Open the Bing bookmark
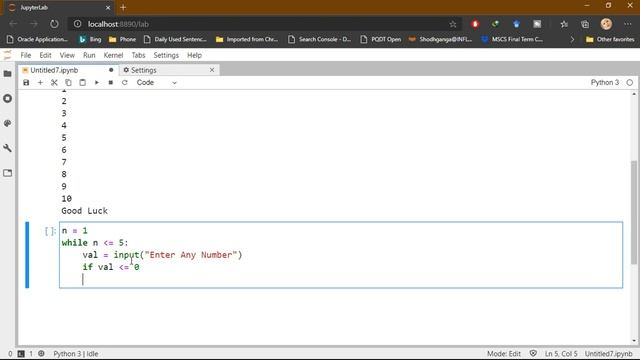 (x=90, y=39)
